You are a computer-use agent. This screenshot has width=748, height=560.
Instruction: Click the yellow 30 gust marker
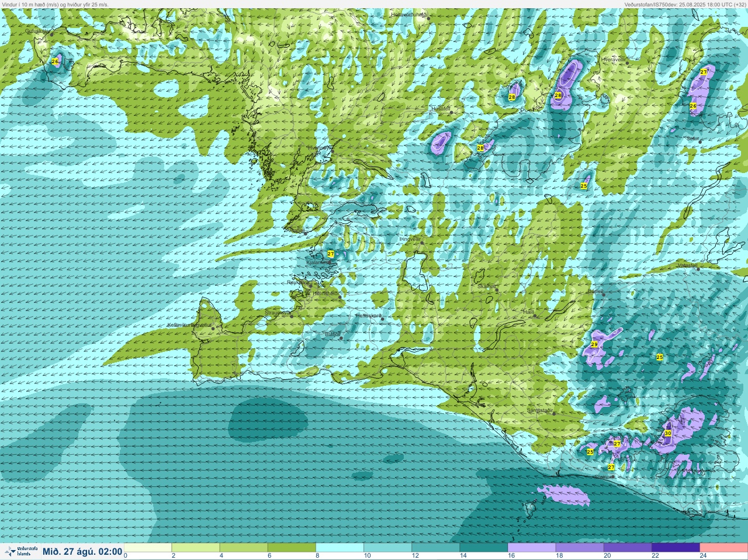[x=668, y=433]
